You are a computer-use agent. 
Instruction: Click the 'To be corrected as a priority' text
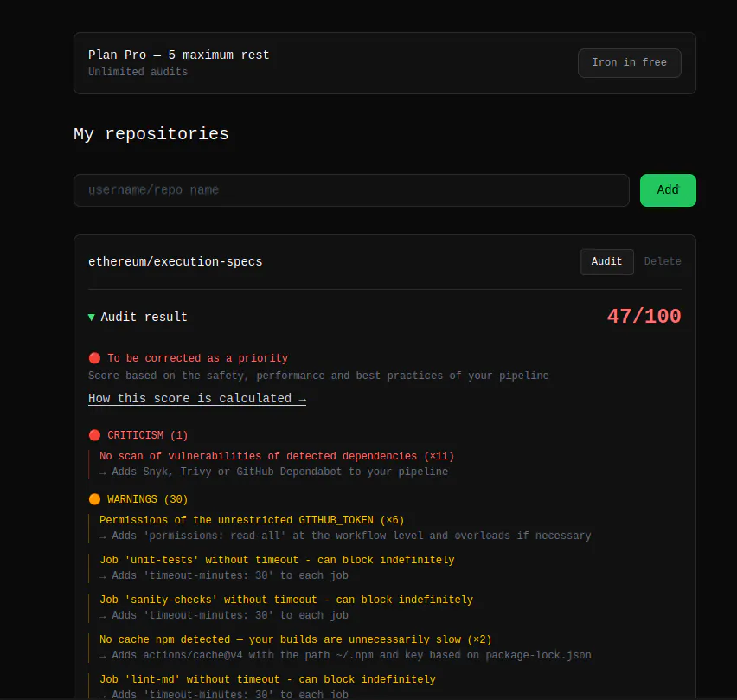click(x=197, y=358)
